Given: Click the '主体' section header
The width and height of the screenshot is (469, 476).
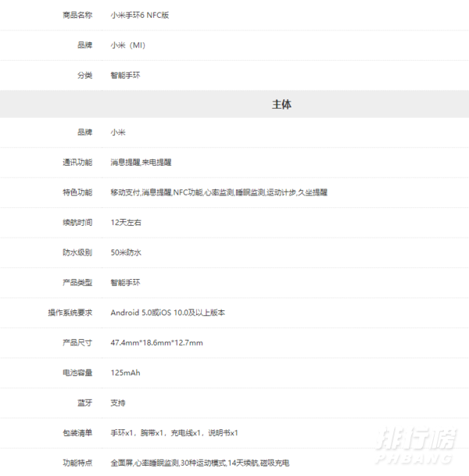Looking at the screenshot, I should 281,104.
